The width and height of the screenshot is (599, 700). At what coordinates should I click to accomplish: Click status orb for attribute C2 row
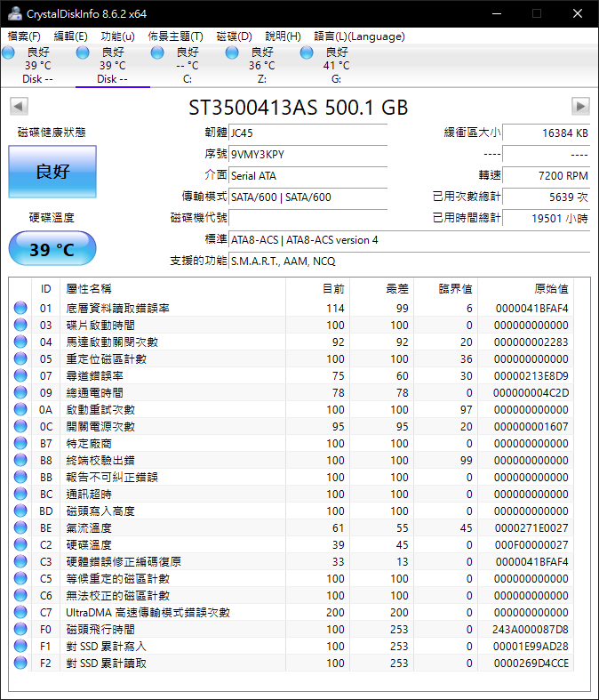click(20, 544)
